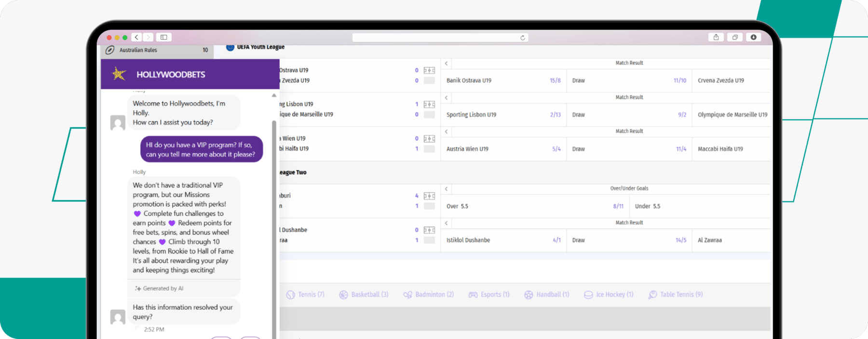The height and width of the screenshot is (339, 868).
Task: Open pitch view icon for Austria Wien match
Action: coord(429,139)
